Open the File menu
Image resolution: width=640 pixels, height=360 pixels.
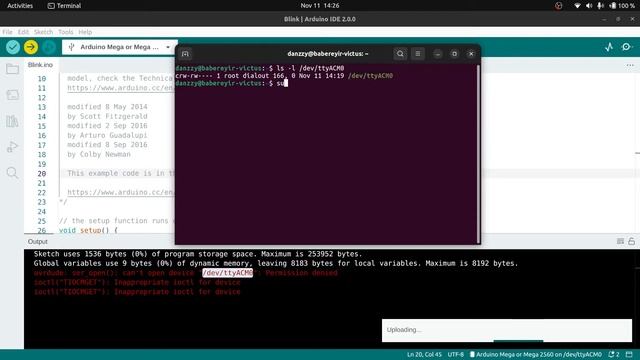tap(7, 32)
